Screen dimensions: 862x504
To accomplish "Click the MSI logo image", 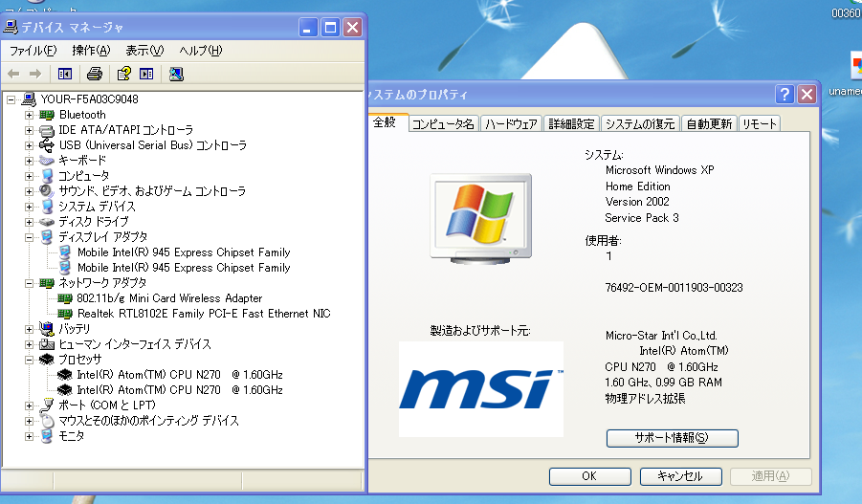I will (x=481, y=389).
